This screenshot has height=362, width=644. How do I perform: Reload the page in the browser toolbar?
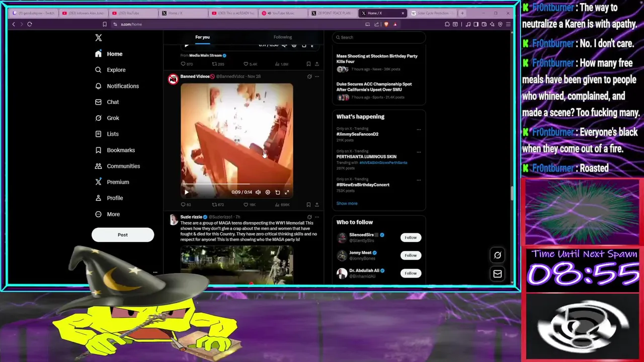click(30, 24)
